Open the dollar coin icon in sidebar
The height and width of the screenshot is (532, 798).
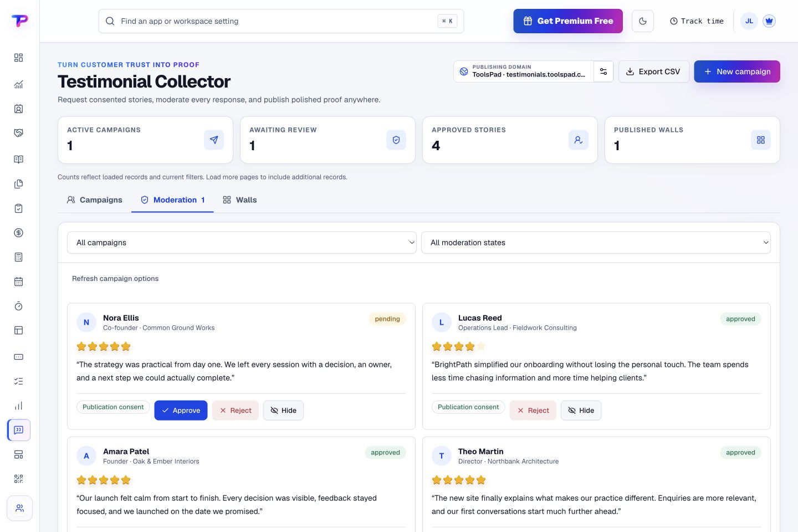click(x=18, y=233)
